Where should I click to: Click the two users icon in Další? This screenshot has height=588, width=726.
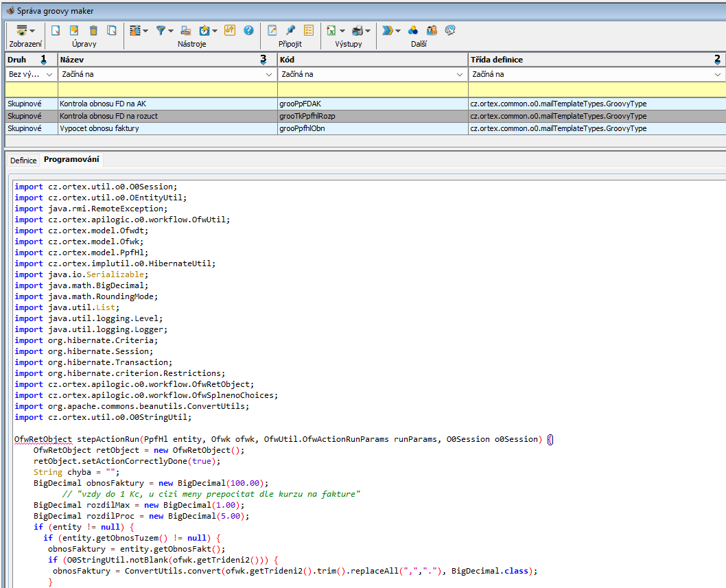point(432,31)
